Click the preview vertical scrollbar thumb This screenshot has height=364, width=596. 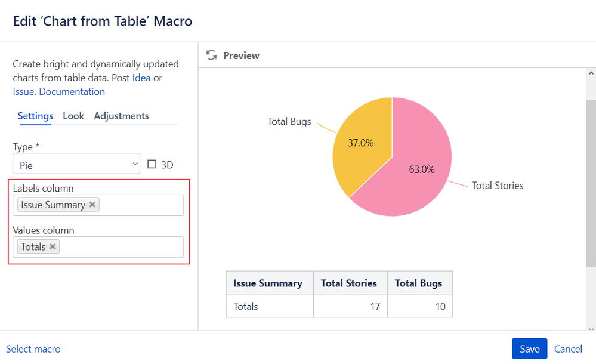(591, 183)
